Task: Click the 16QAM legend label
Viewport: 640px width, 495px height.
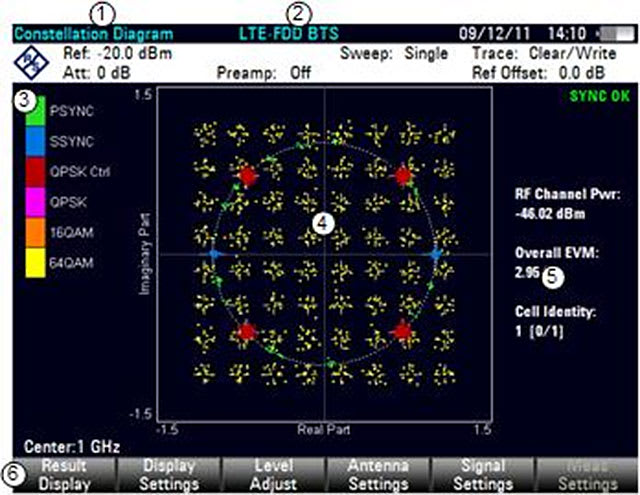Action: (71, 233)
